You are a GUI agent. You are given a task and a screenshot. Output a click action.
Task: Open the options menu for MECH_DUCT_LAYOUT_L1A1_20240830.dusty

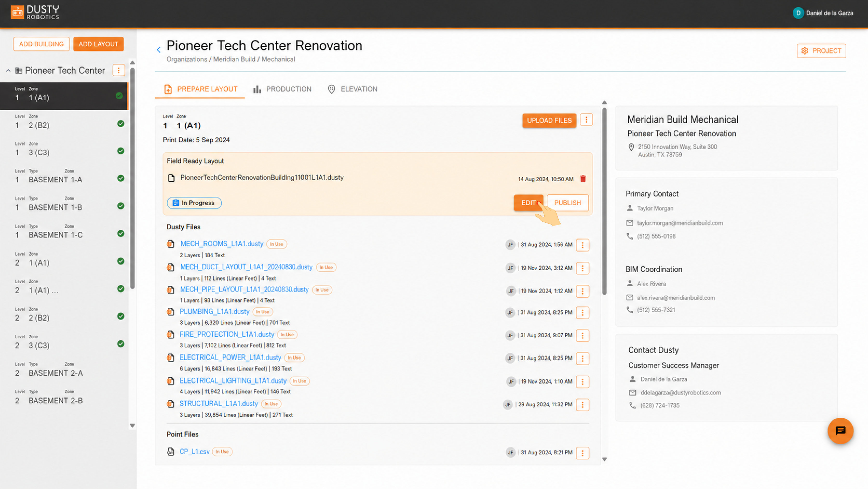point(582,268)
